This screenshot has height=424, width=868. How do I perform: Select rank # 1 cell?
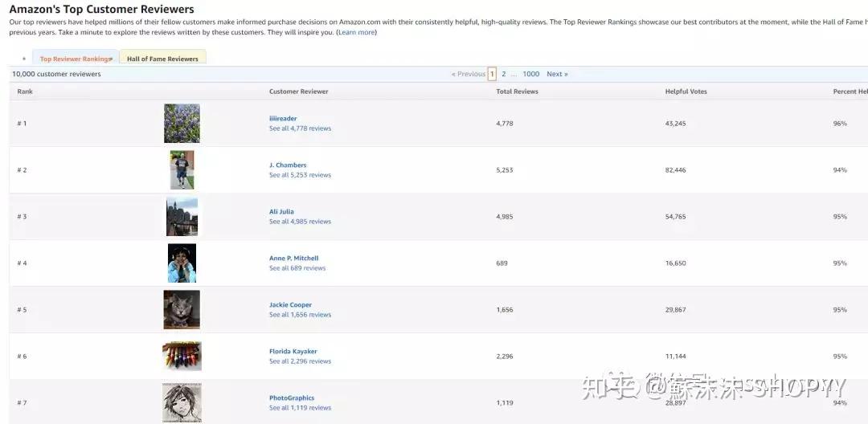(x=22, y=124)
